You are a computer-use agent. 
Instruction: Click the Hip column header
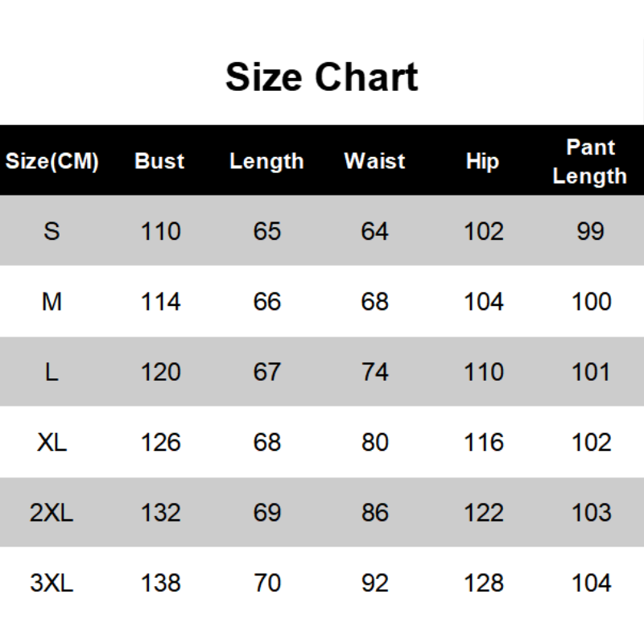coord(483,161)
